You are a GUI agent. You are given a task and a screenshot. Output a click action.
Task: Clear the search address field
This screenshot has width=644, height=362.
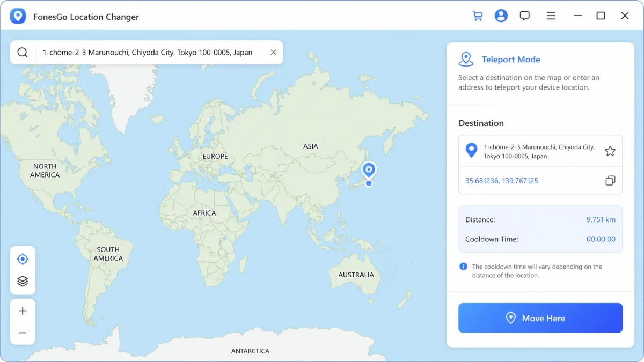coord(273,52)
